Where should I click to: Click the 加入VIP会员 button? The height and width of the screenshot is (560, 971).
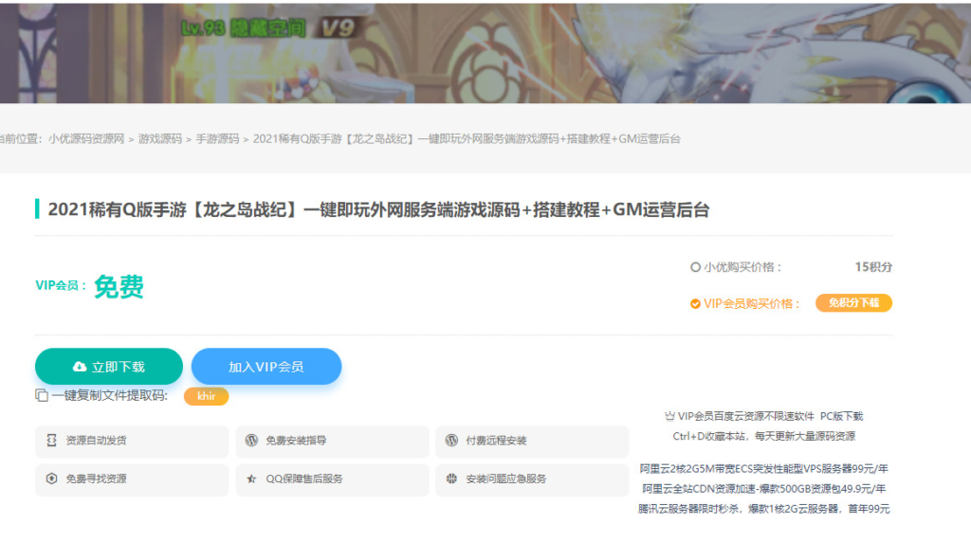coord(266,367)
